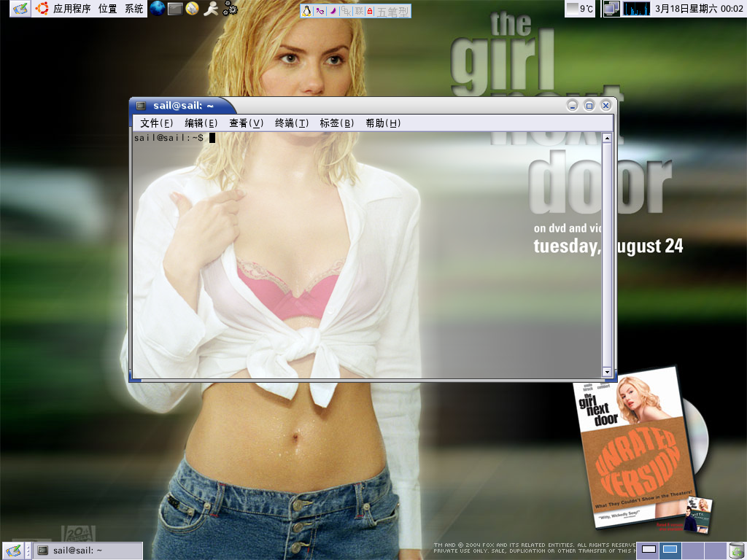Open the 文件(F) menu in terminal
The height and width of the screenshot is (560, 747).
(x=157, y=123)
